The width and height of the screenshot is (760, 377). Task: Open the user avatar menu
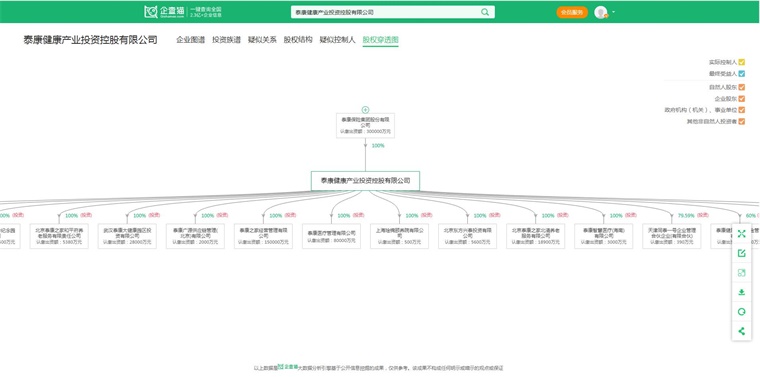(601, 12)
